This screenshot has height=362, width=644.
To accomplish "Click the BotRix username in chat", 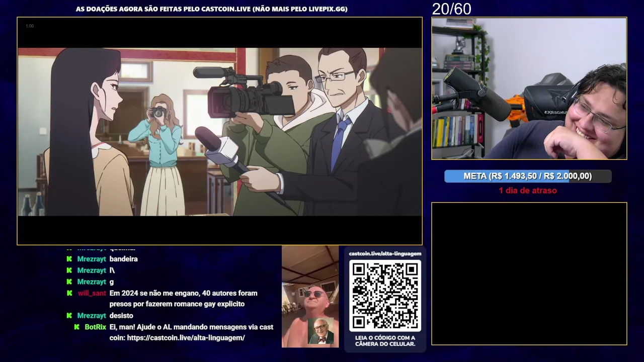I will point(95,327).
